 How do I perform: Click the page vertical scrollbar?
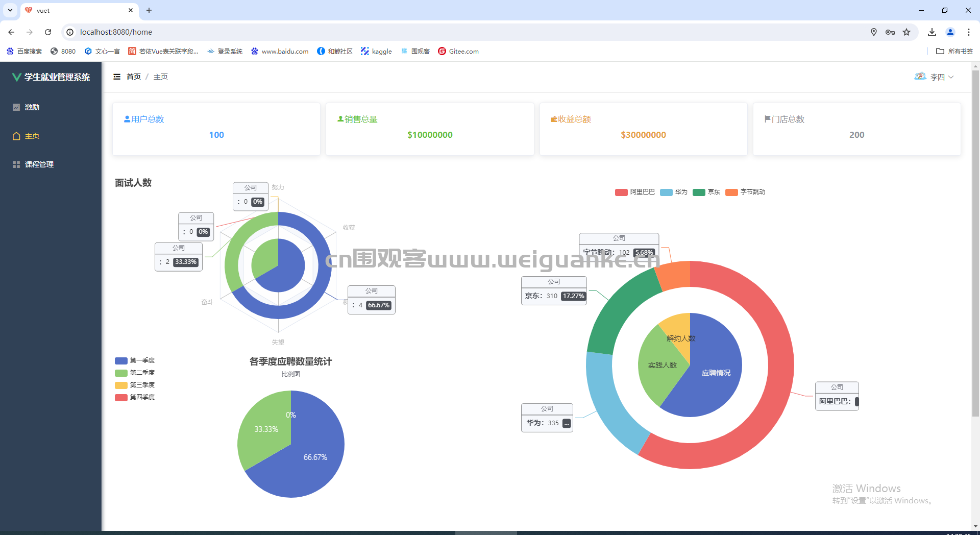975,244
